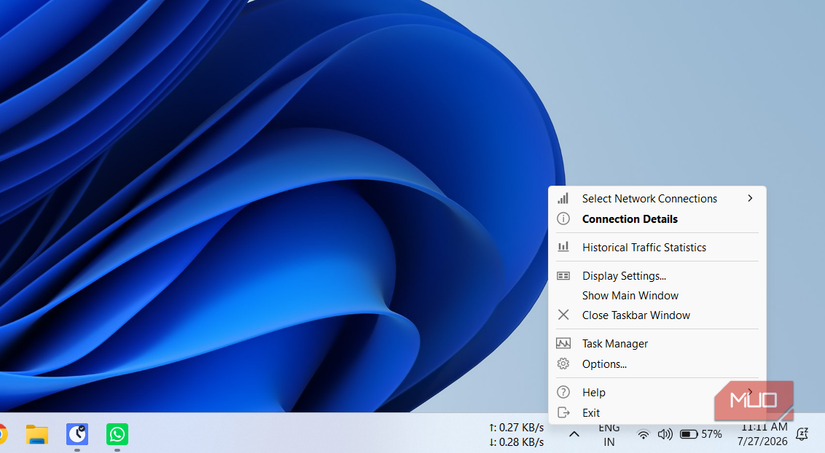The height and width of the screenshot is (453, 825).
Task: Click the info icon next to Connection Details
Action: click(x=563, y=219)
